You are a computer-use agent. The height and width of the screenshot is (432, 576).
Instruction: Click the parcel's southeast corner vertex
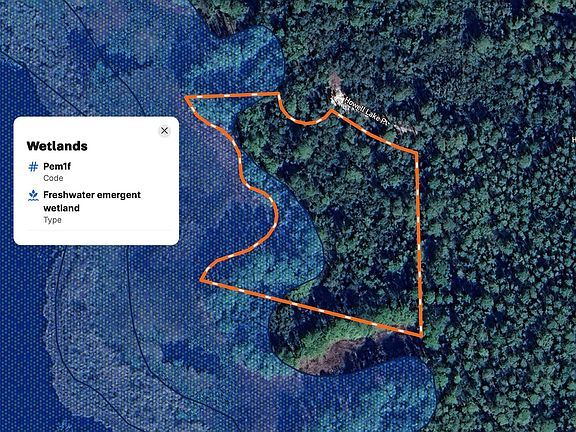coord(421,335)
